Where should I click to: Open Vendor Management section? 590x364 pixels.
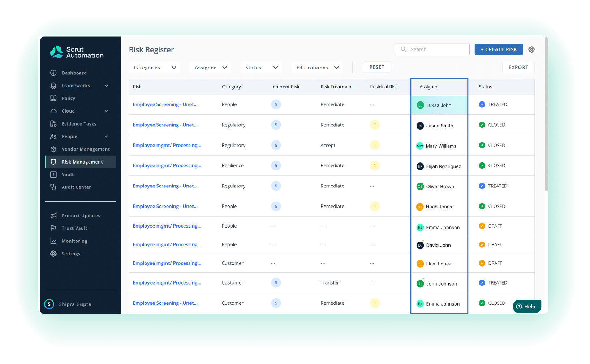click(86, 149)
